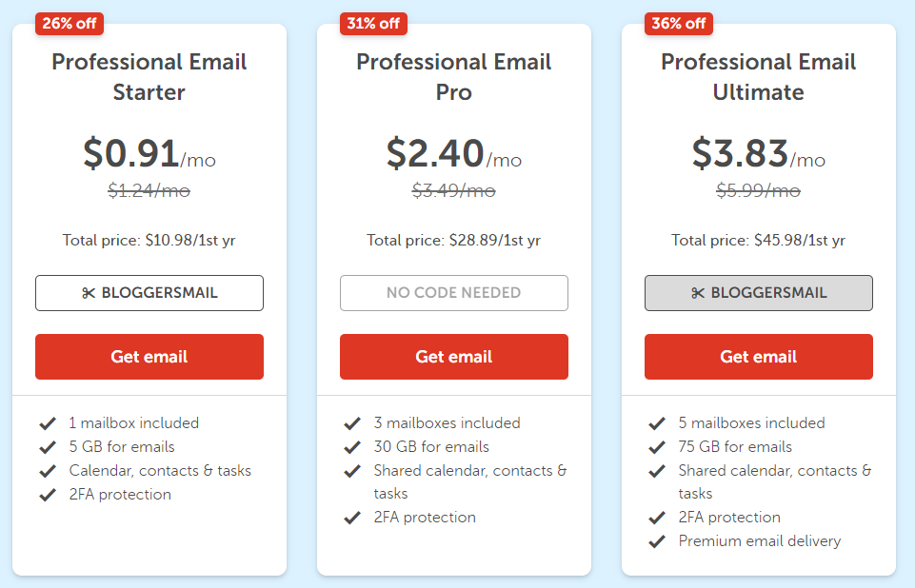Image resolution: width=915 pixels, height=588 pixels.
Task: Click the grayed BLOGGERSMAIL code on Ultimate
Action: pos(758,293)
